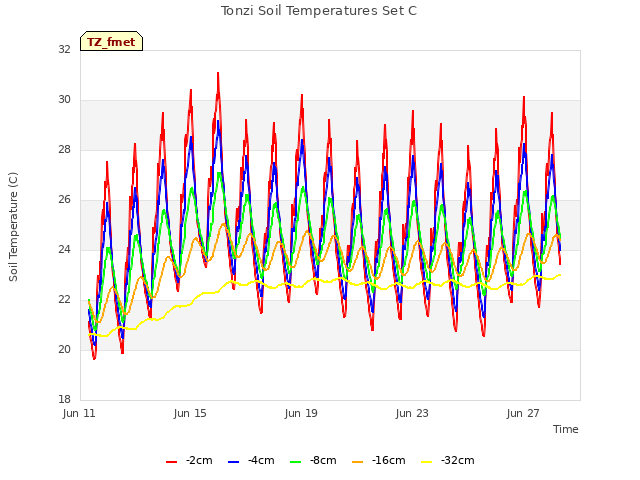Click the Jun 23 x-axis tick label

(412, 413)
